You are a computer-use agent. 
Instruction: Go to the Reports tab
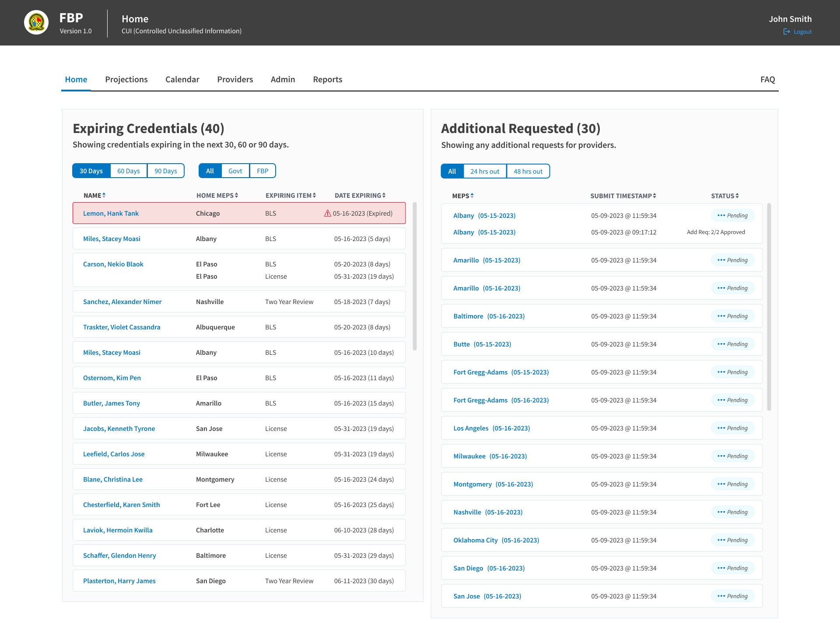click(x=328, y=79)
